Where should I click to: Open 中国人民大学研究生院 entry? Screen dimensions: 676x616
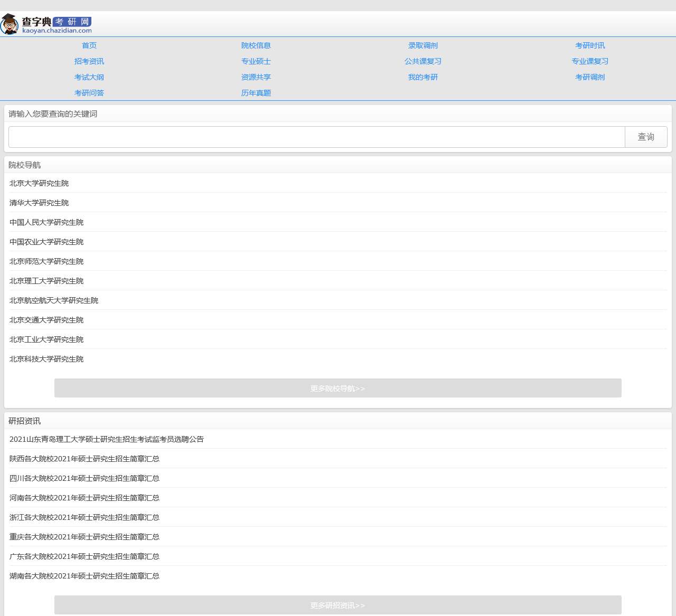[46, 222]
